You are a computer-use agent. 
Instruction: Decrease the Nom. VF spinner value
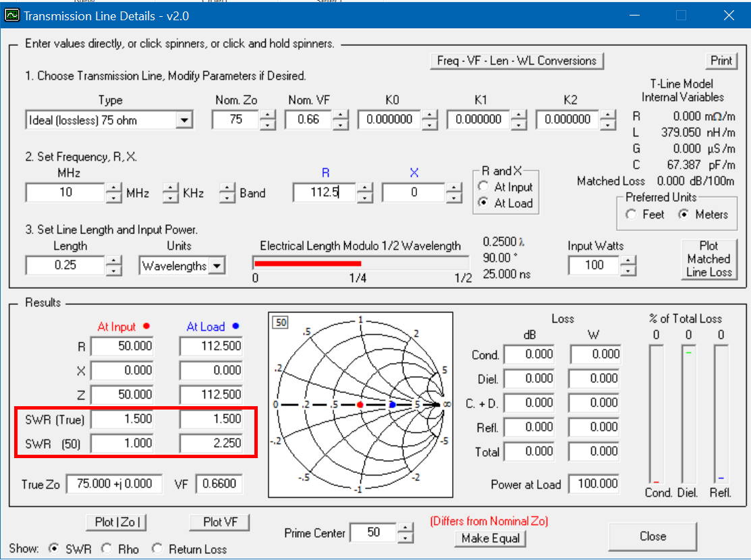341,125
